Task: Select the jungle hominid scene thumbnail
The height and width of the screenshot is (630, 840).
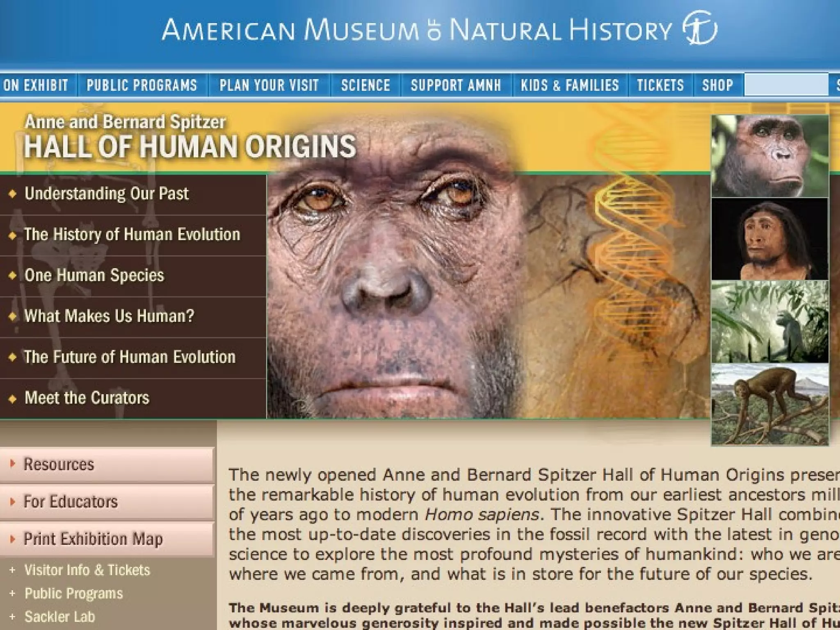Action: point(770,322)
